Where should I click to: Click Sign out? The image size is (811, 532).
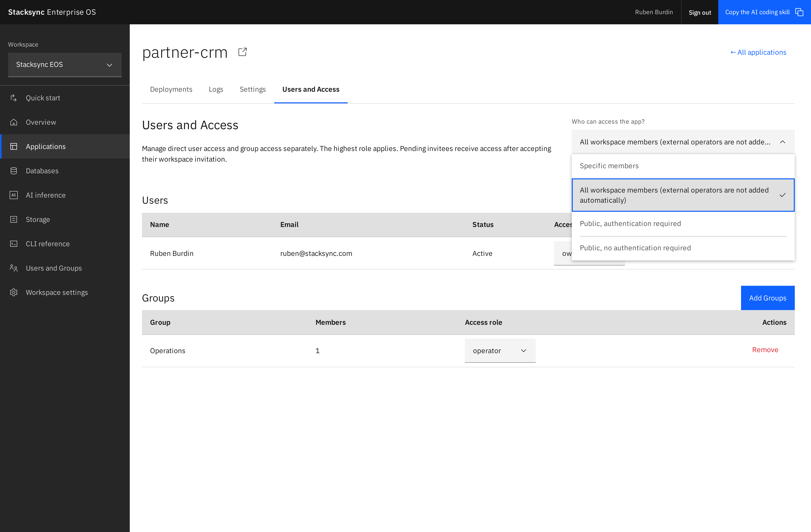pos(700,12)
